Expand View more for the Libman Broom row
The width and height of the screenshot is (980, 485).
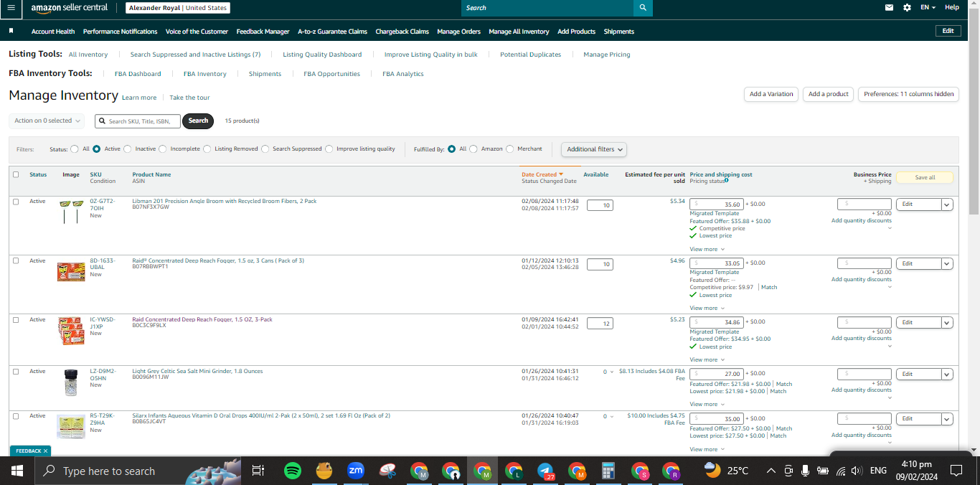[707, 249]
